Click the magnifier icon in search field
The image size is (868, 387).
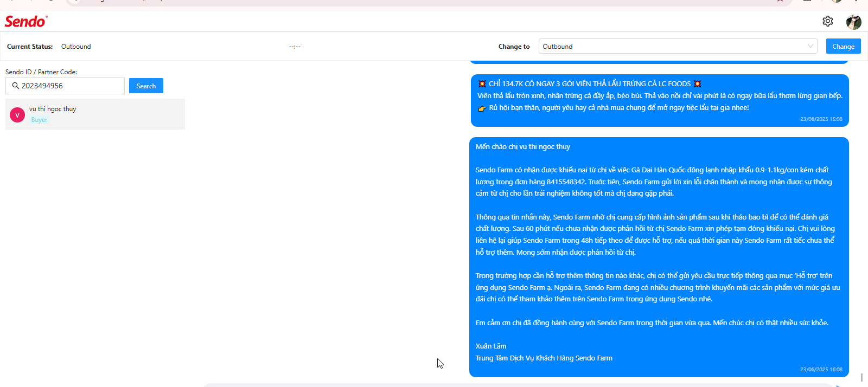click(x=16, y=86)
